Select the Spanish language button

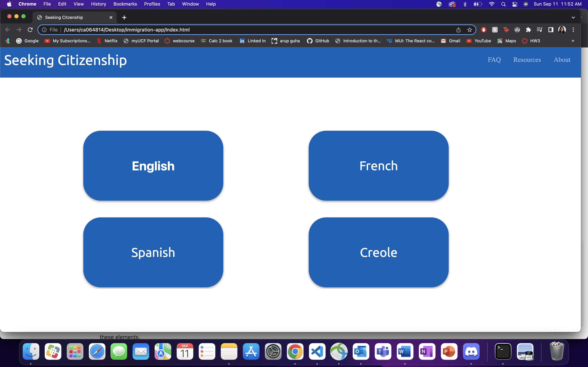point(153,252)
